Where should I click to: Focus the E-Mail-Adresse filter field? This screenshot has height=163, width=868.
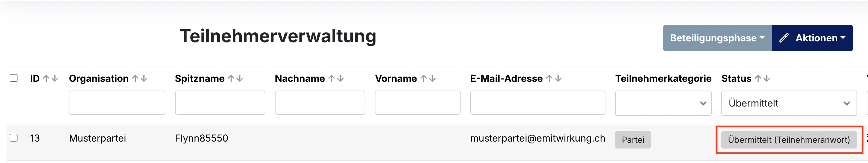[x=538, y=103]
